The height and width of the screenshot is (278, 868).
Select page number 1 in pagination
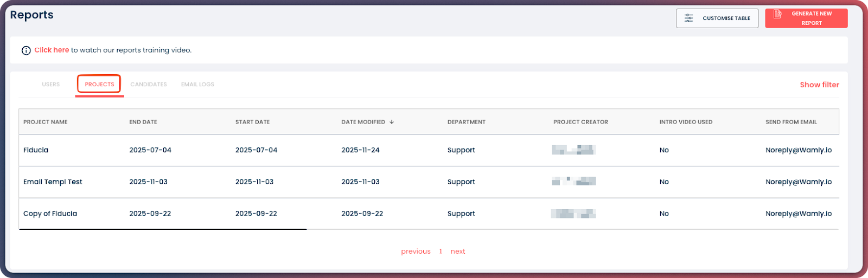(x=441, y=251)
